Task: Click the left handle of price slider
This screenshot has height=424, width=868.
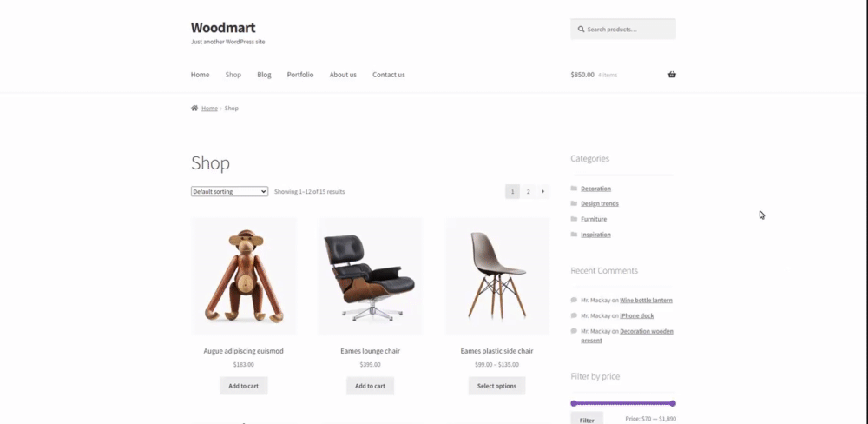Action: [574, 403]
